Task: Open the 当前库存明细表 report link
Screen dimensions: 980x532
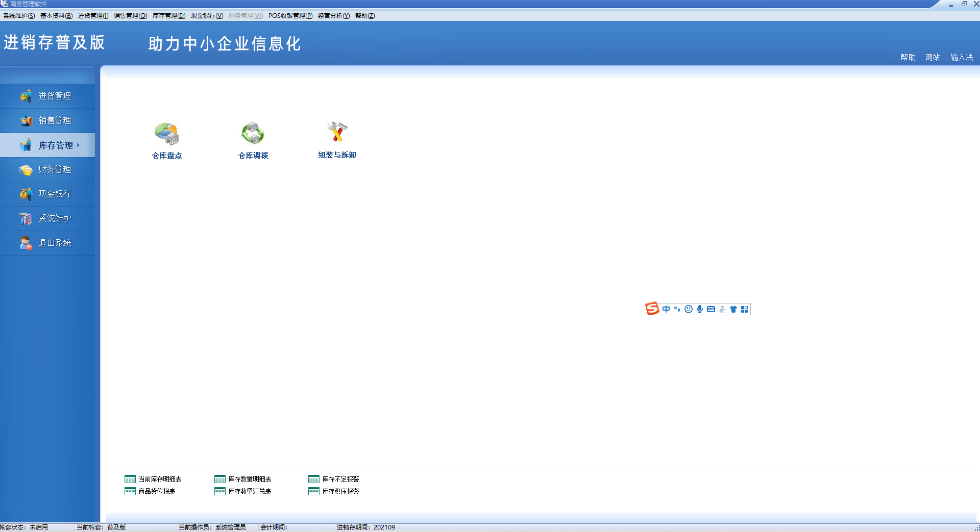Action: [160, 479]
